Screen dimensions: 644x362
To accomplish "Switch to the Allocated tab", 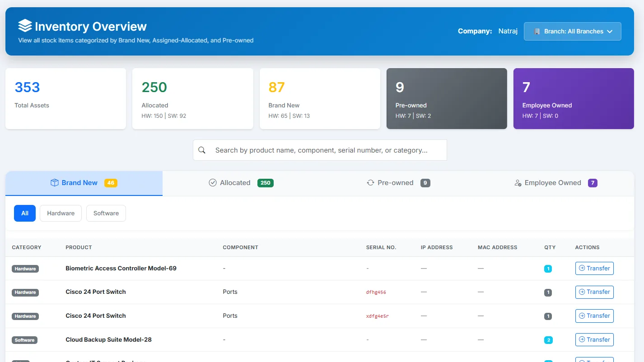I will point(241,183).
